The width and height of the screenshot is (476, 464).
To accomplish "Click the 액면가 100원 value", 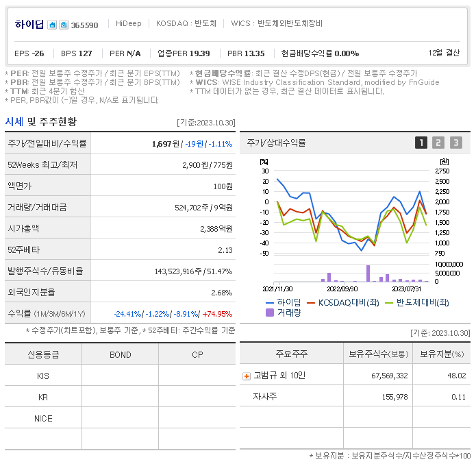I will [x=223, y=186].
